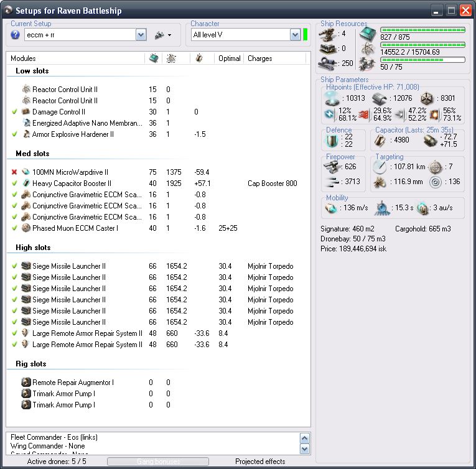Viewport: 476px width, 469px height.
Task: Click the powergrid column header icon
Action: point(171,58)
